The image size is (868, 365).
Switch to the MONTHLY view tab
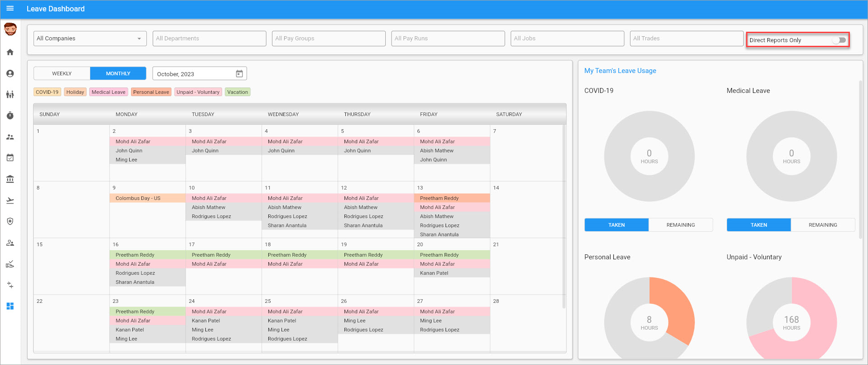click(118, 73)
